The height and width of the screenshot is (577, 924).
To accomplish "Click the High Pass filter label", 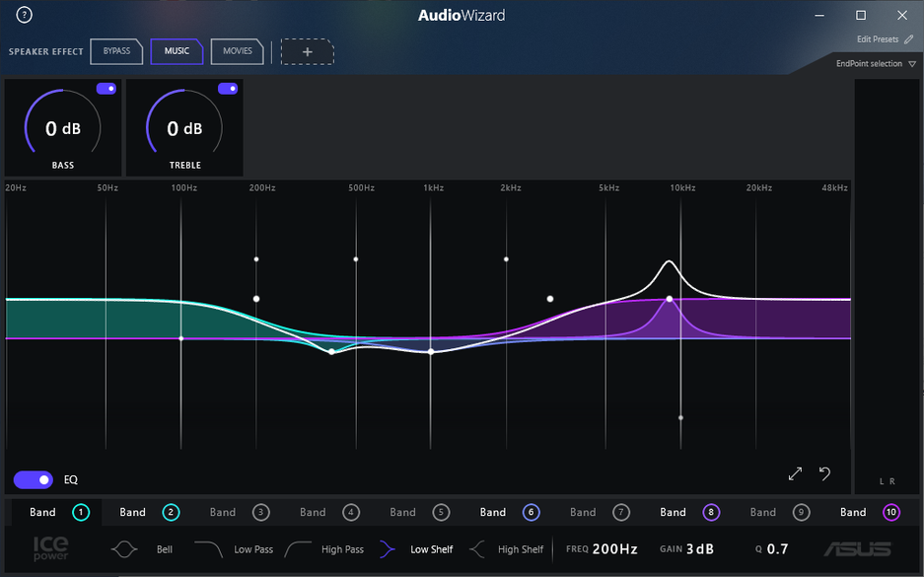I will tap(342, 549).
